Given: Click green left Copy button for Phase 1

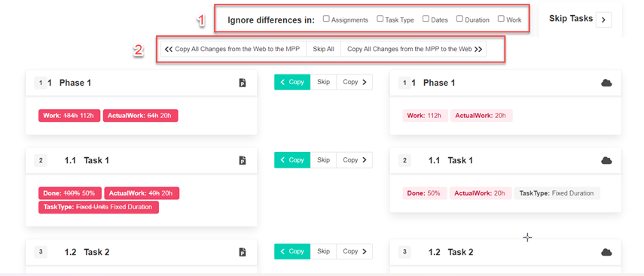Looking at the screenshot, I should (292, 82).
